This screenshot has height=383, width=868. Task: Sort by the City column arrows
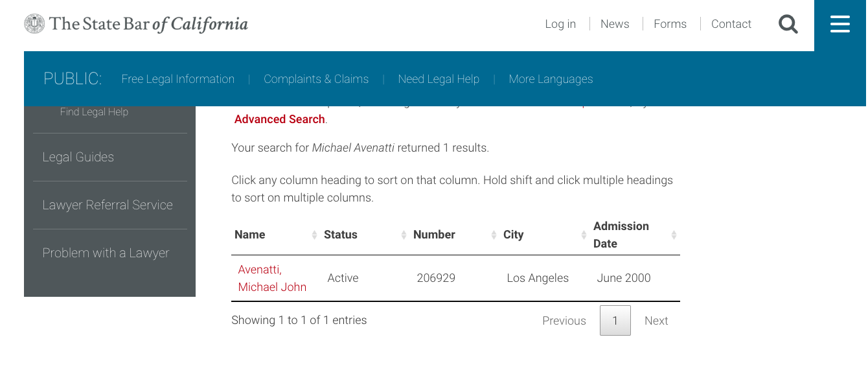coord(584,235)
